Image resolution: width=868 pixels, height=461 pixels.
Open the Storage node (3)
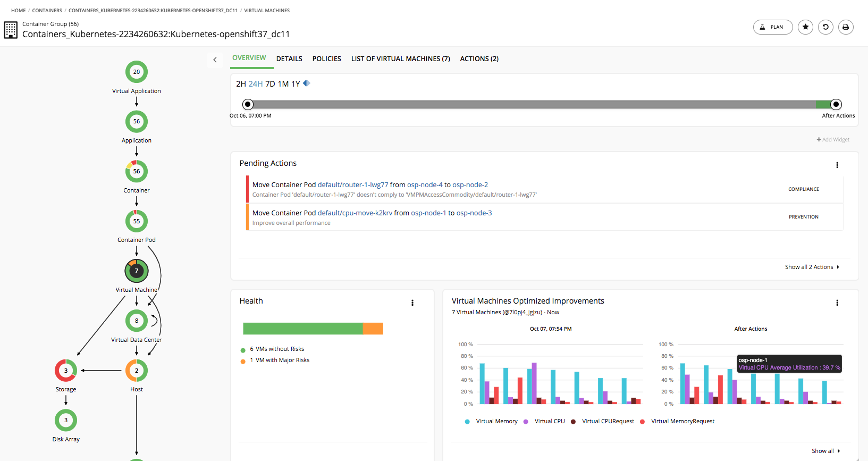[66, 371]
